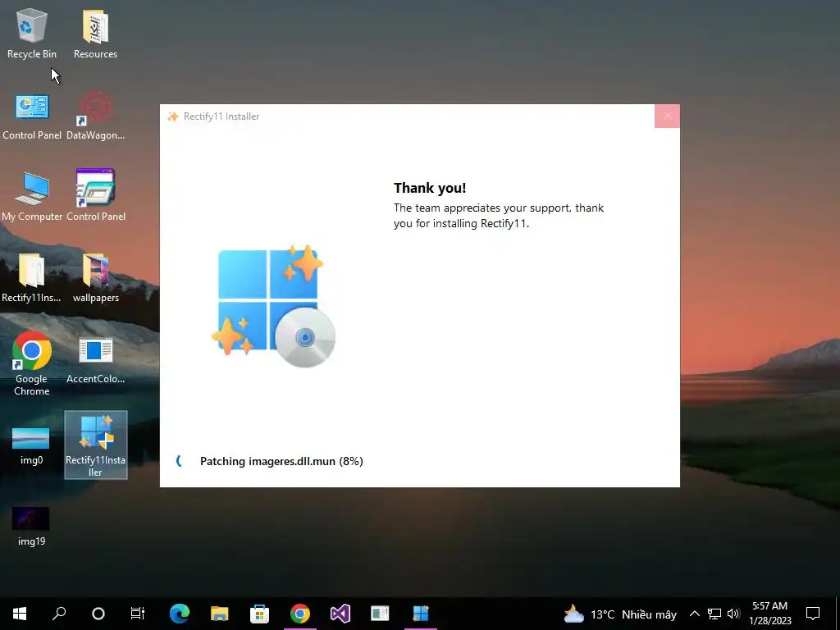Viewport: 840px width, 630px height.
Task: Click "Patching imageres.dll.mun (8%)" status text
Action: [x=281, y=461]
